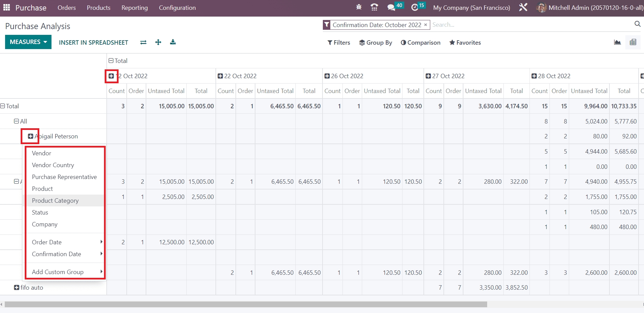644x313 pixels.
Task: Open the Group By options
Action: coord(375,43)
